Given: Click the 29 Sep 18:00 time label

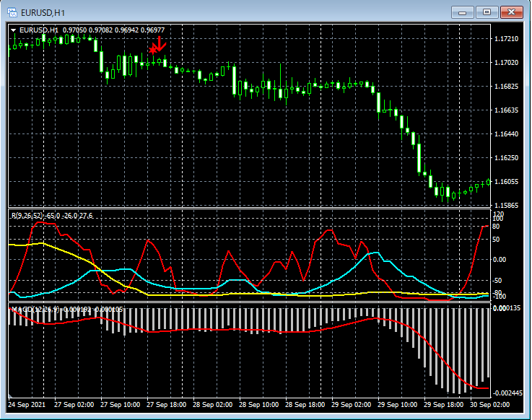Looking at the screenshot, I should [443, 405].
